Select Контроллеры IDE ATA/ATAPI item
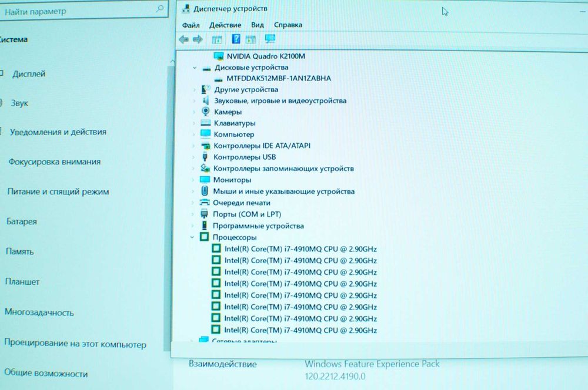588x390 pixels. tap(262, 146)
